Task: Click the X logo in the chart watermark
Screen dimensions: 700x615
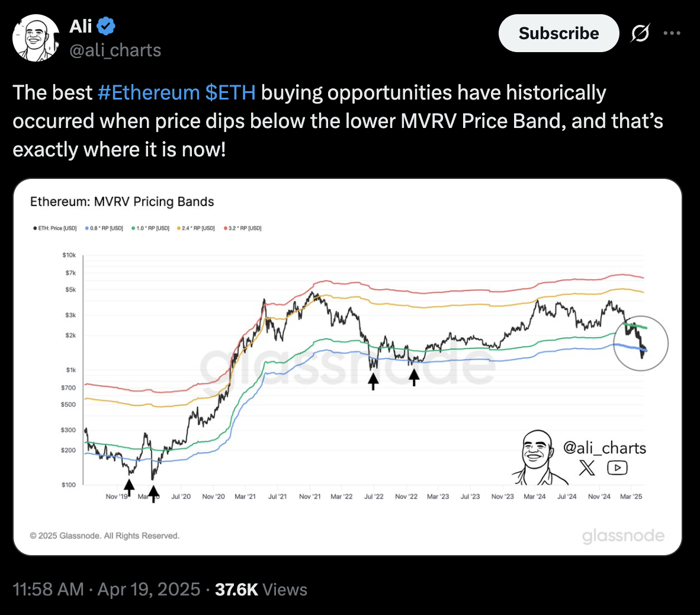Action: coord(586,468)
